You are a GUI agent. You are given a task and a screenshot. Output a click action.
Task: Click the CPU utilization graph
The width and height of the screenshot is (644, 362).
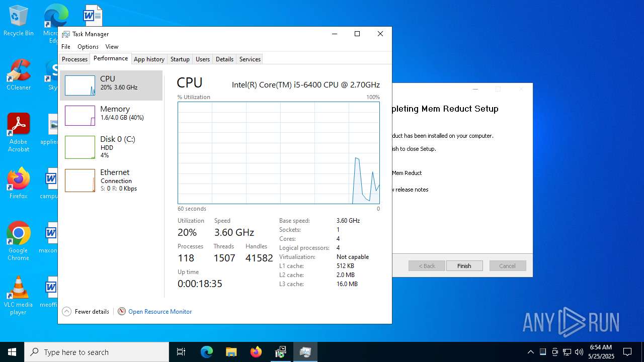(x=279, y=153)
